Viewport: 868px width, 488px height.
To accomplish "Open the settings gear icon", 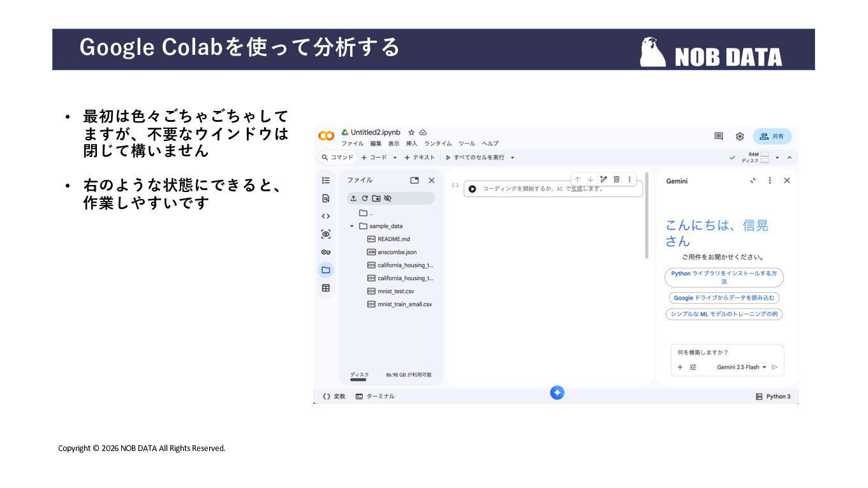I will click(740, 136).
